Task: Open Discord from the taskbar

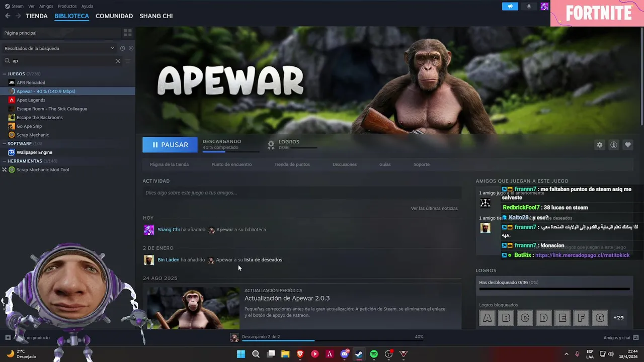Action: coord(345,354)
